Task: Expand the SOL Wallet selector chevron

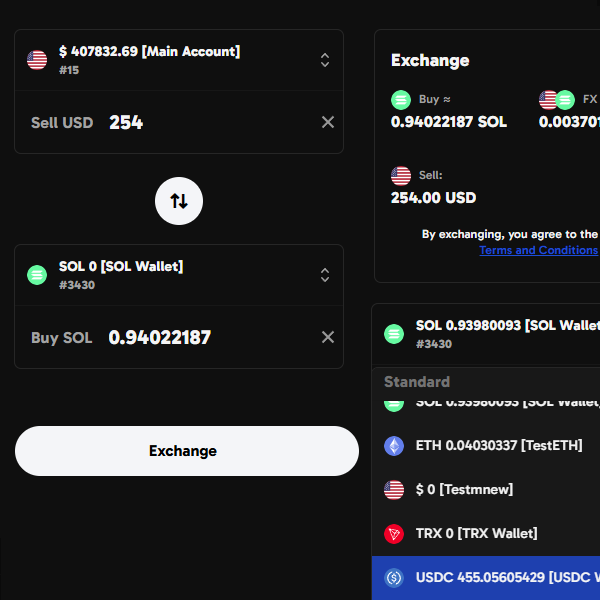Action: click(325, 275)
